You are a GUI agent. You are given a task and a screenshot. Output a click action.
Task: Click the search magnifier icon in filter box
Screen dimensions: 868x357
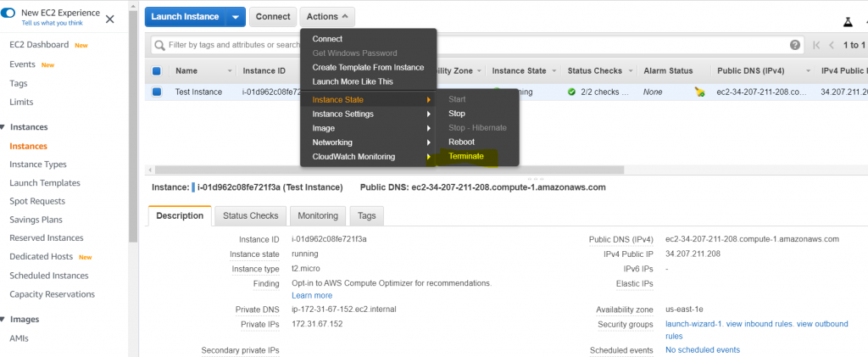pos(159,45)
